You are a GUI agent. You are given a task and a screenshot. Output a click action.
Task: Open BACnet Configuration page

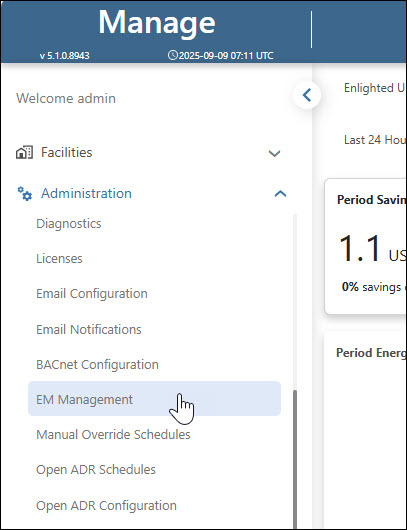coord(97,364)
